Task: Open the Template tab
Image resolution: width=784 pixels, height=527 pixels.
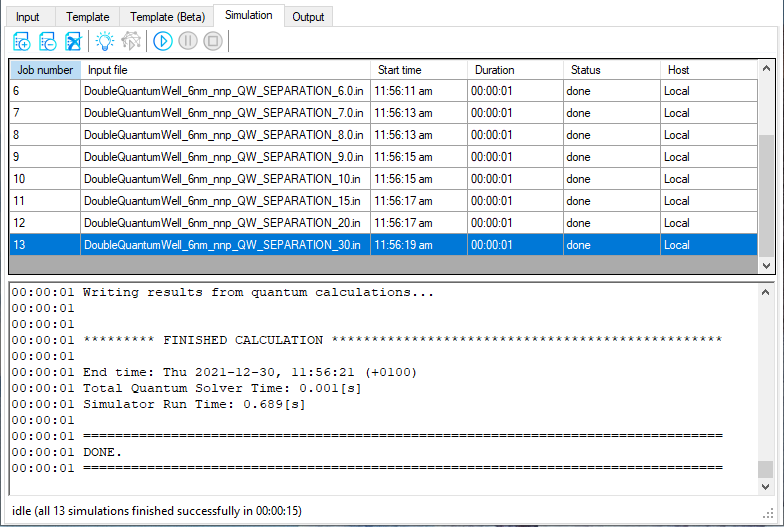Action: coord(87,17)
